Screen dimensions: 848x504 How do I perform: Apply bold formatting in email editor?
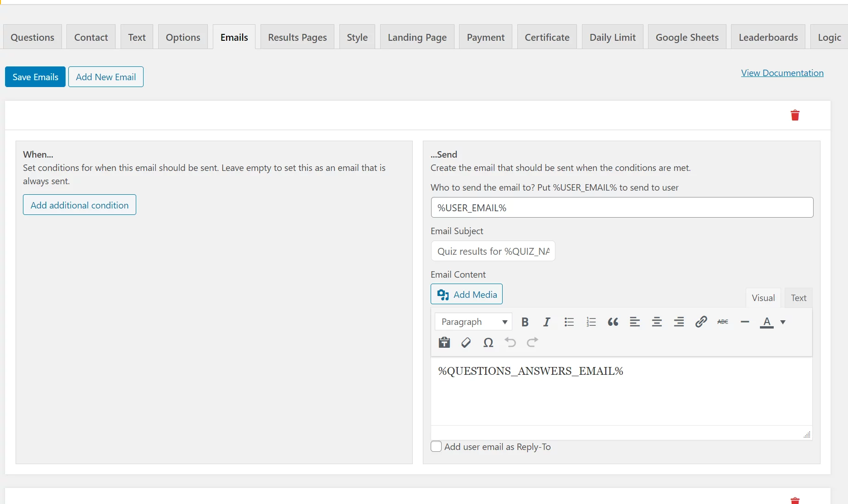tap(525, 322)
